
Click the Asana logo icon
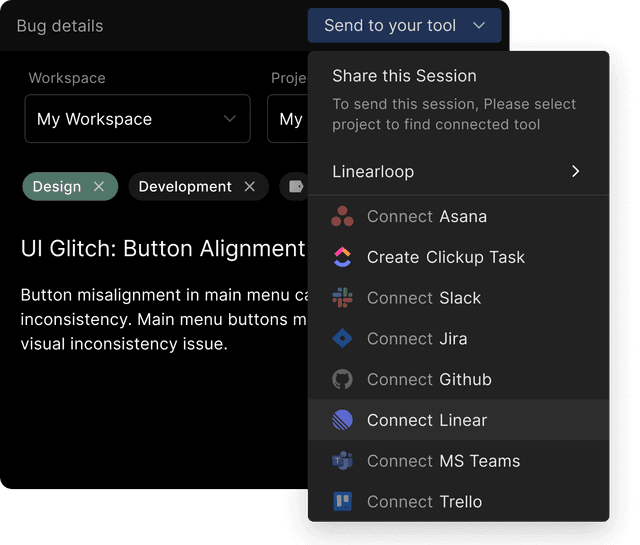tap(342, 216)
